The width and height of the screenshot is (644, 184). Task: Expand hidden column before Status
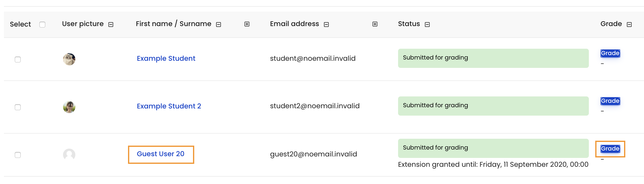[x=375, y=24]
